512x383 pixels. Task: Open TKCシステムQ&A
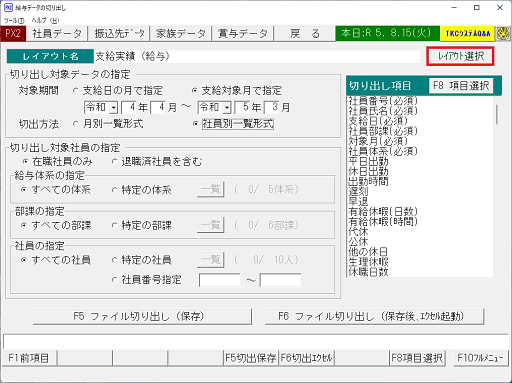click(x=467, y=33)
